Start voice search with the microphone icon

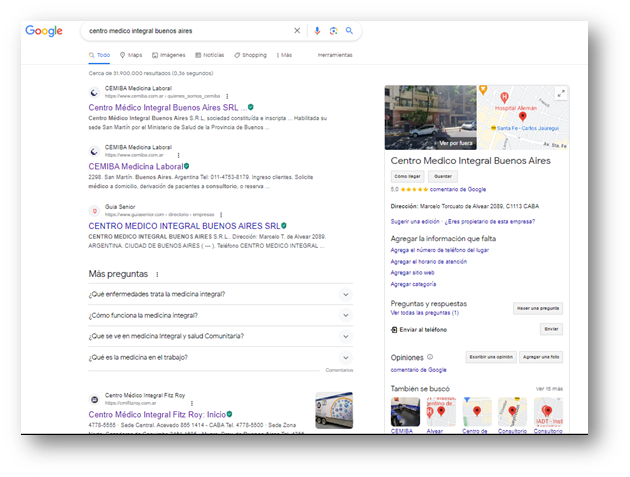(x=317, y=31)
